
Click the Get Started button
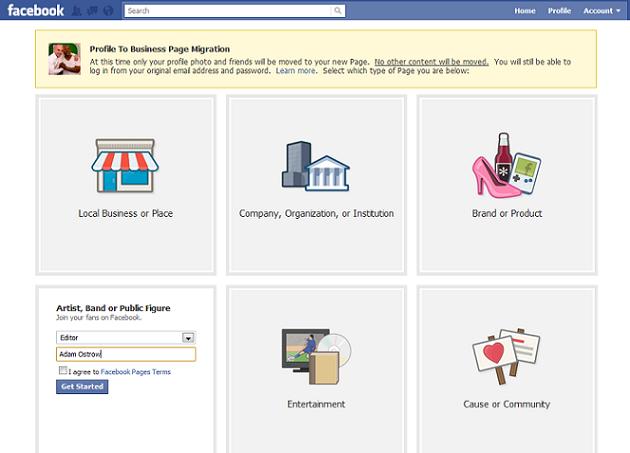click(x=82, y=387)
